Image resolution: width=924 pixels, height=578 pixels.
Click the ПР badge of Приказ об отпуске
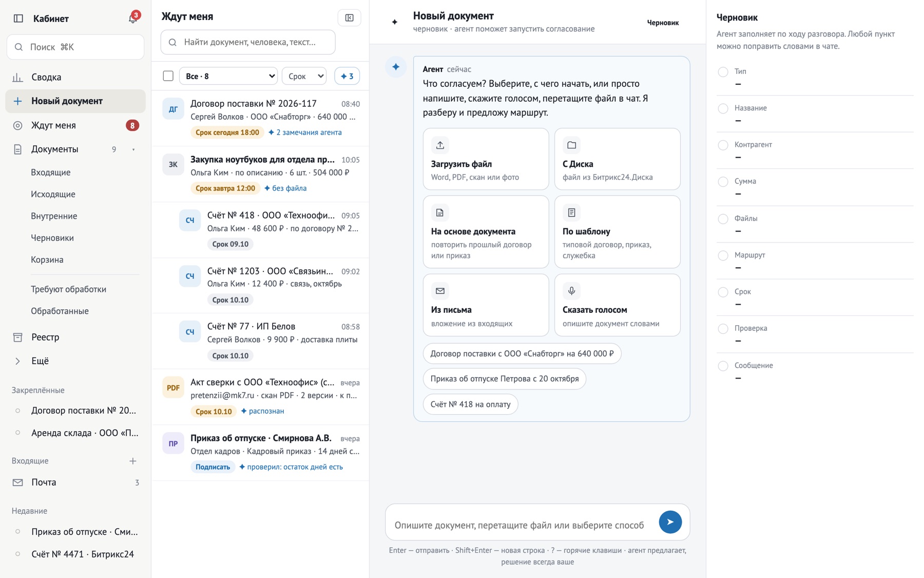[173, 443]
